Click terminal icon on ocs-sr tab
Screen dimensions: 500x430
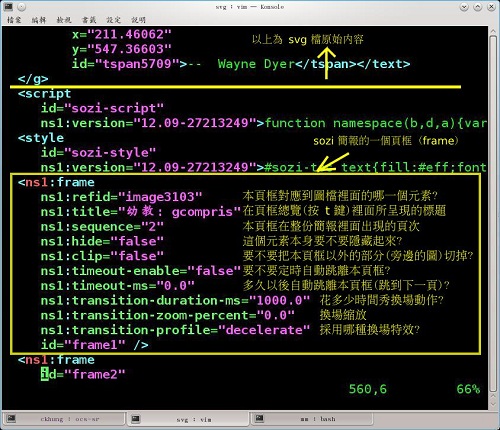pos(11,418)
